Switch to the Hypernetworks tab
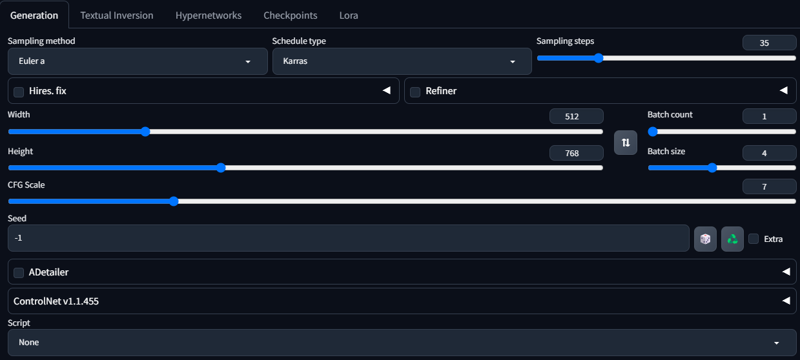Image resolution: width=800 pixels, height=360 pixels. (209, 15)
